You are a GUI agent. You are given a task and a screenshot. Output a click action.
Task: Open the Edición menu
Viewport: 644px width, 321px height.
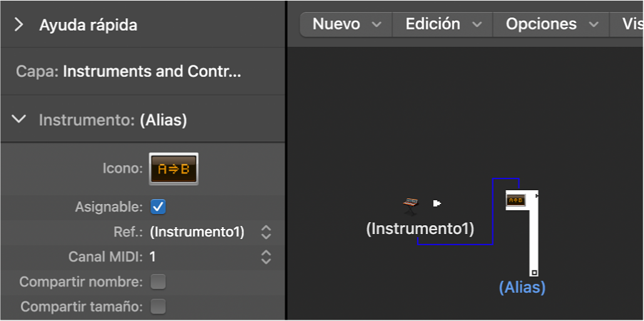442,24
